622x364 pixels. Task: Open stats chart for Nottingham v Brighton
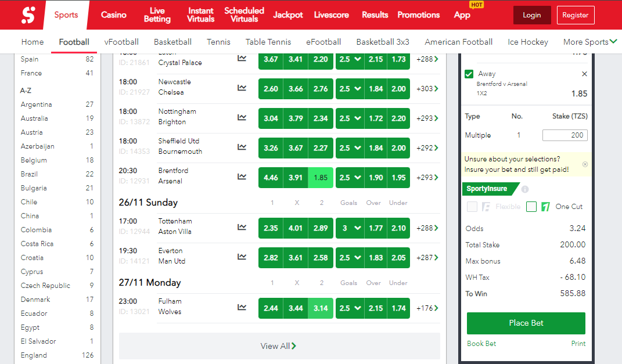242,118
